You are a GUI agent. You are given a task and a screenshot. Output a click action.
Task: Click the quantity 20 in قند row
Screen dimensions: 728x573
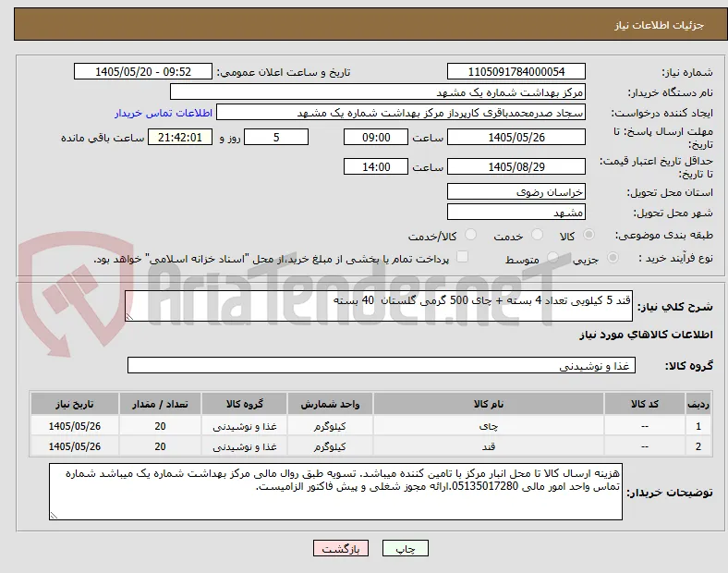tap(160, 446)
